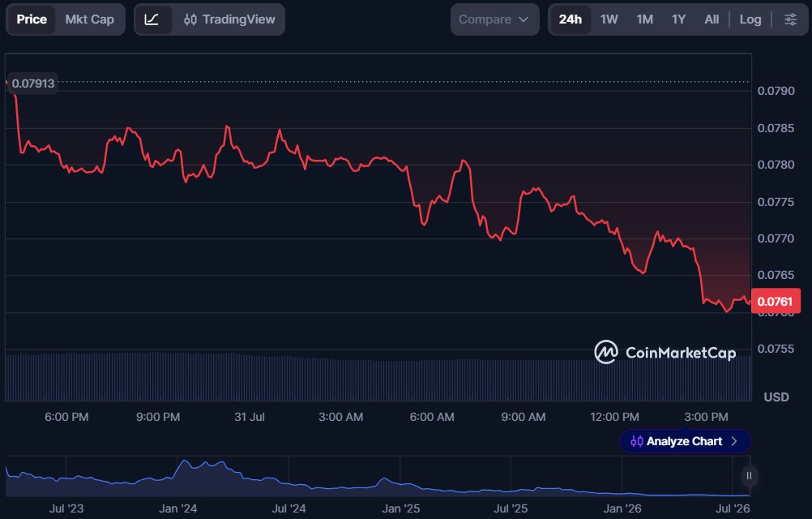
Task: Select the Price tab
Action: (x=32, y=19)
